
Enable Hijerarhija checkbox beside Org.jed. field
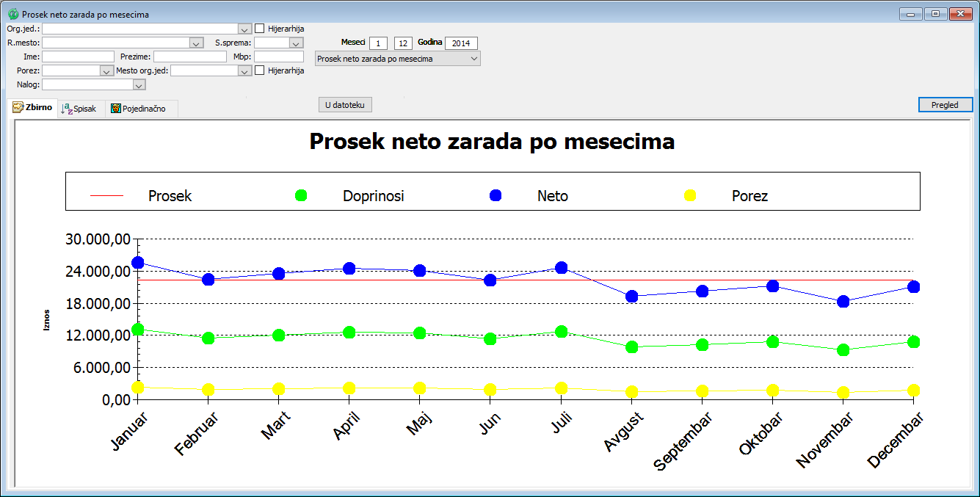(260, 29)
